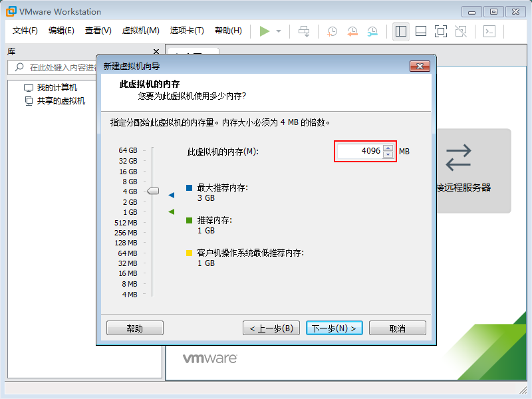Open the snapshot manager wrench icon
This screenshot has width=532, height=399.
pyautogui.click(x=372, y=31)
